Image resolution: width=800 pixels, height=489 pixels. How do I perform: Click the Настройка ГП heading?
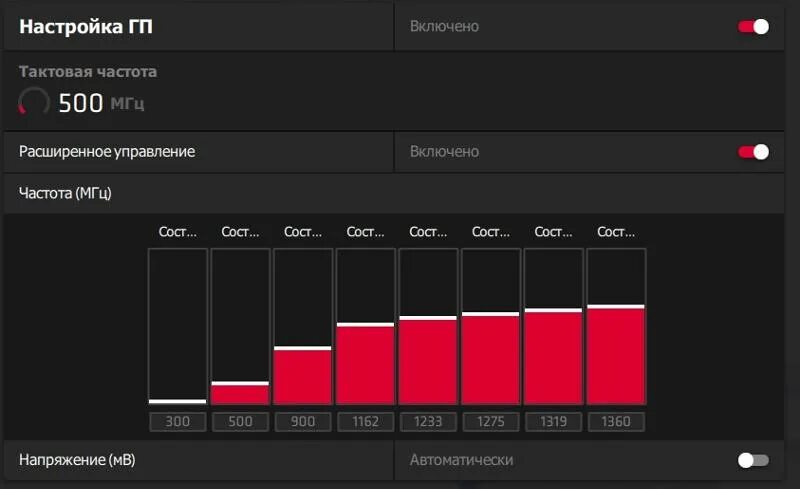[x=86, y=27]
